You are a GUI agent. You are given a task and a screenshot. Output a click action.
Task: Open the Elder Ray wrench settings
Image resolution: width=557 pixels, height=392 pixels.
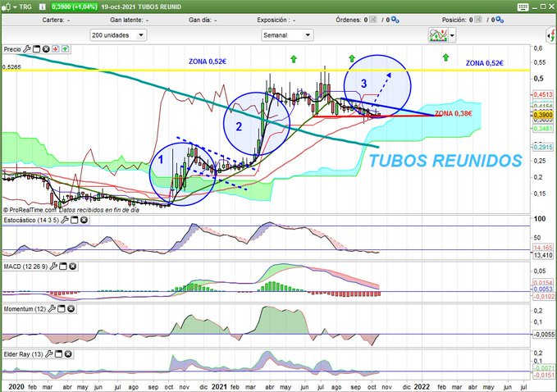pyautogui.click(x=49, y=354)
